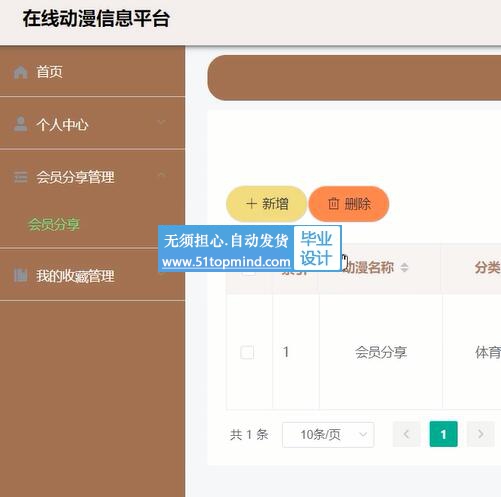Image resolution: width=501 pixels, height=497 pixels.
Task: Open the 我的收藏管理 menu item
Action: [x=92, y=276]
